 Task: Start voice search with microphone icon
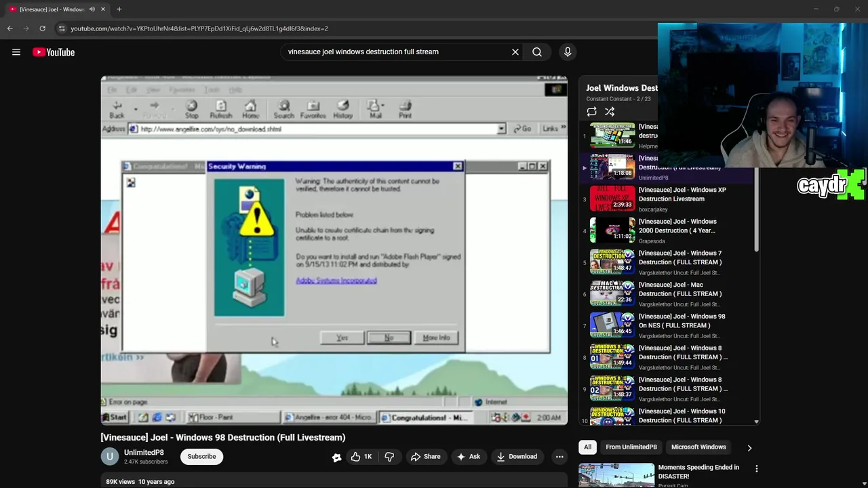(x=568, y=52)
